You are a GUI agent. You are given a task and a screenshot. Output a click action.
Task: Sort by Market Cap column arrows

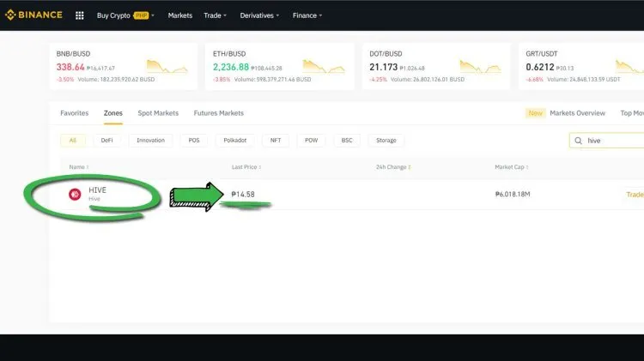[527, 167]
